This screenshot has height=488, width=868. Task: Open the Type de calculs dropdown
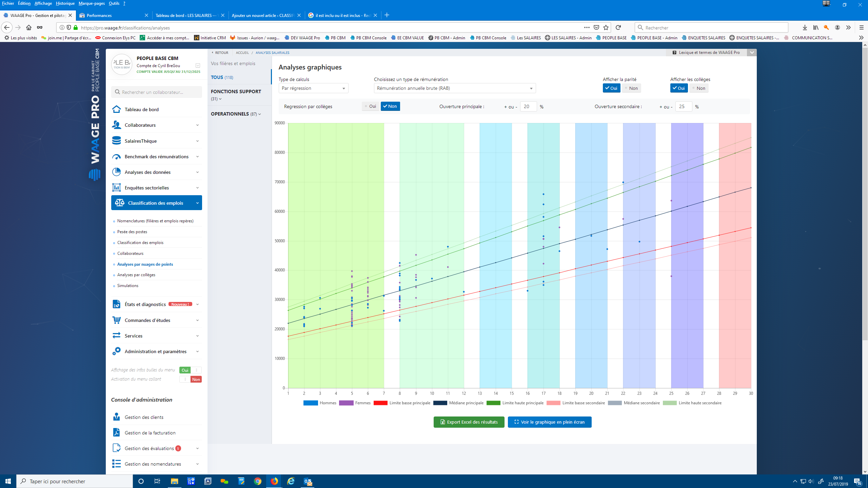point(313,88)
